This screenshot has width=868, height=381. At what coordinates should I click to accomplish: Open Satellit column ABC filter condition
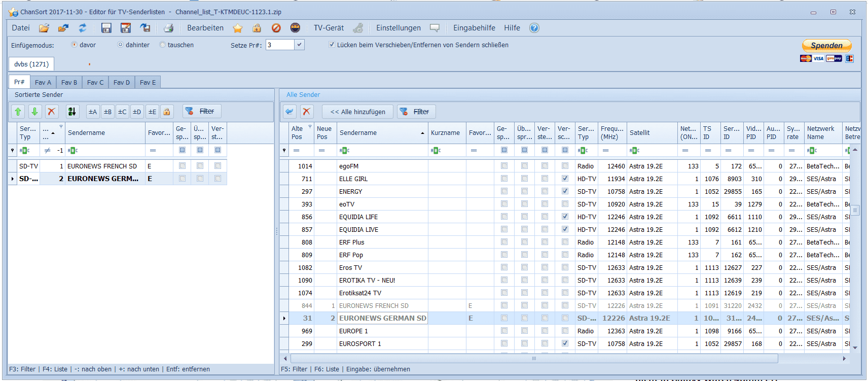point(634,150)
